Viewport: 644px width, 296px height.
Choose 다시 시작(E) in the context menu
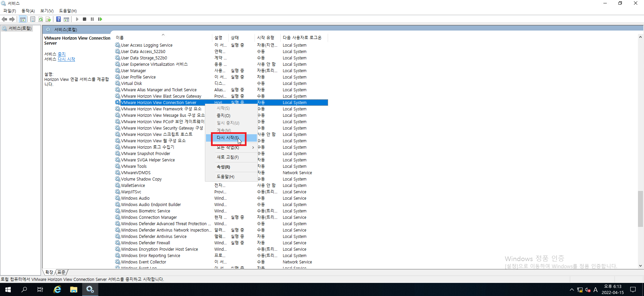click(231, 138)
